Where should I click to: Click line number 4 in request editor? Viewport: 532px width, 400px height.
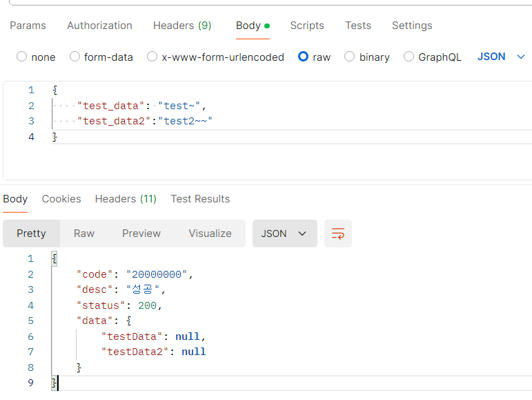pos(31,137)
